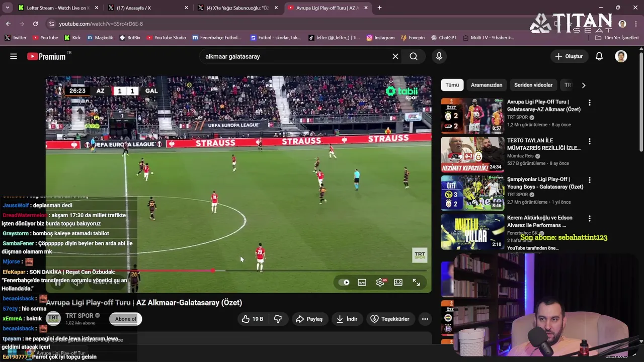Image resolution: width=644 pixels, height=362 pixels.
Task: Select the Tümü filter chip
Action: coord(452,85)
